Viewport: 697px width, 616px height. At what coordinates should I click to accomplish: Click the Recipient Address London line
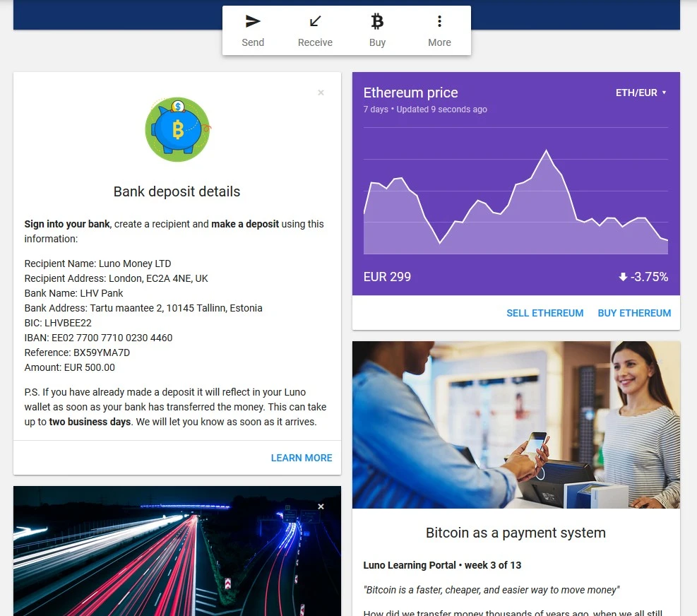pos(116,278)
